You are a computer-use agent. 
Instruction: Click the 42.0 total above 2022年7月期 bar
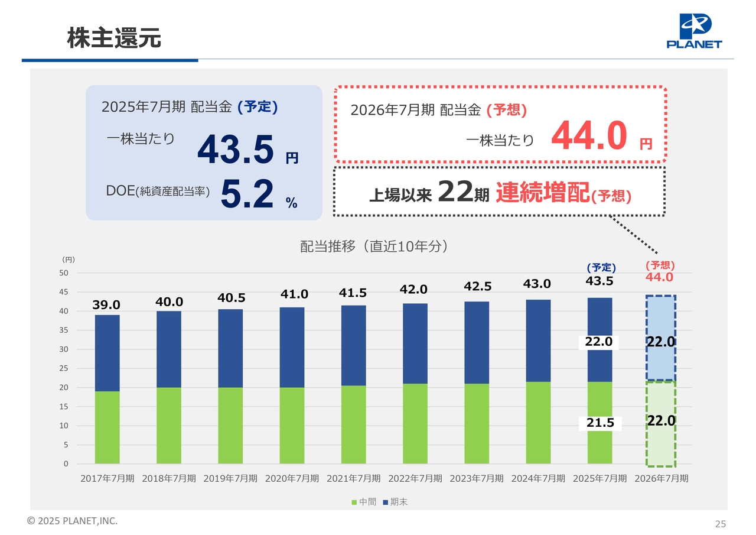pyautogui.click(x=413, y=290)
